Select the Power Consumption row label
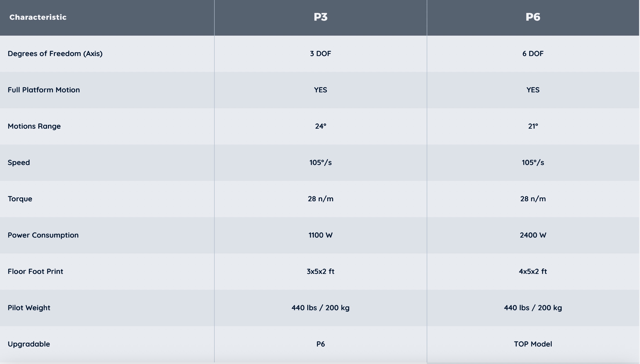The height and width of the screenshot is (364, 640). 43,235
